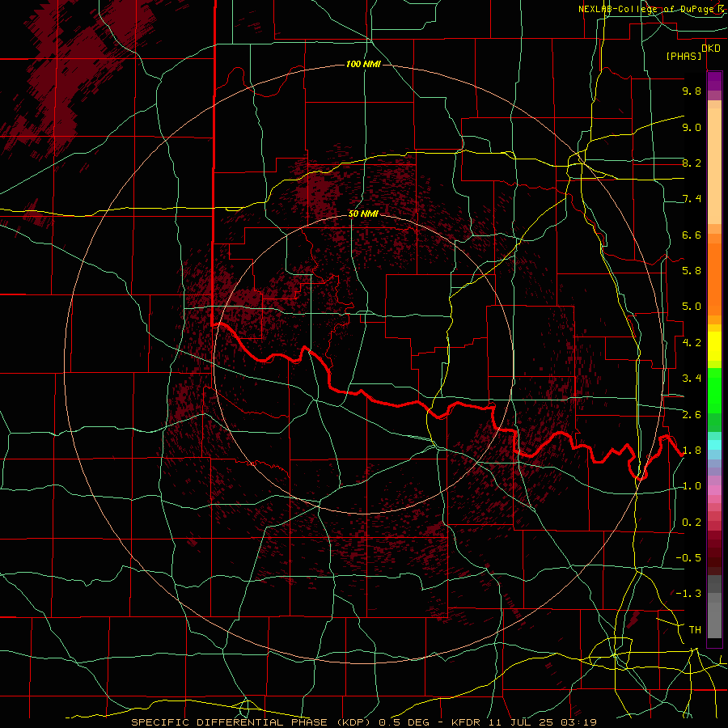Click the cyan segment of the color scale
Viewport: 728px width, 728px height.
click(x=714, y=445)
